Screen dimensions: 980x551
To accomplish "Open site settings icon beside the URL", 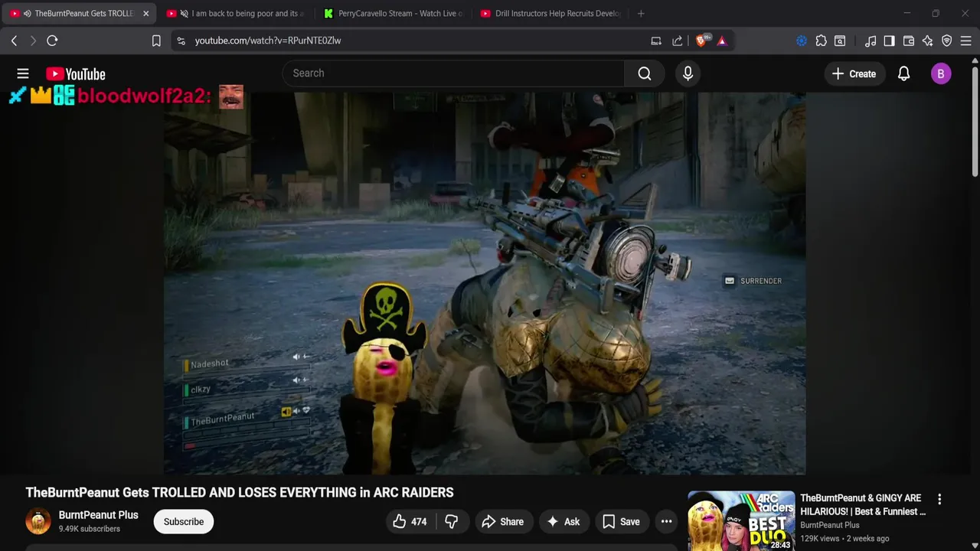I will [x=181, y=41].
